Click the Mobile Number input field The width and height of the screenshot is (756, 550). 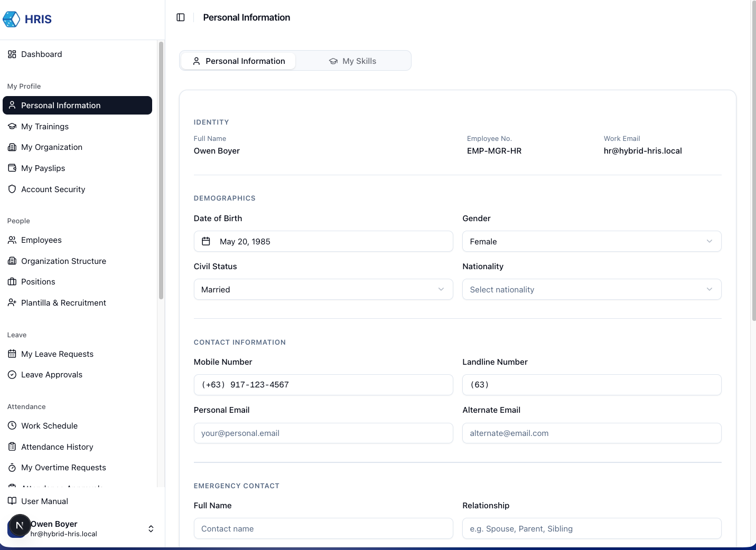tap(323, 385)
